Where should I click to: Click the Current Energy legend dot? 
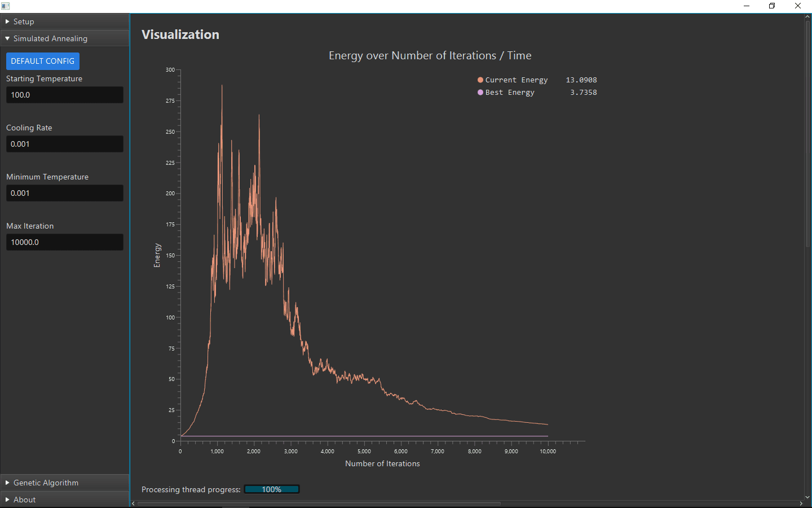coord(480,80)
